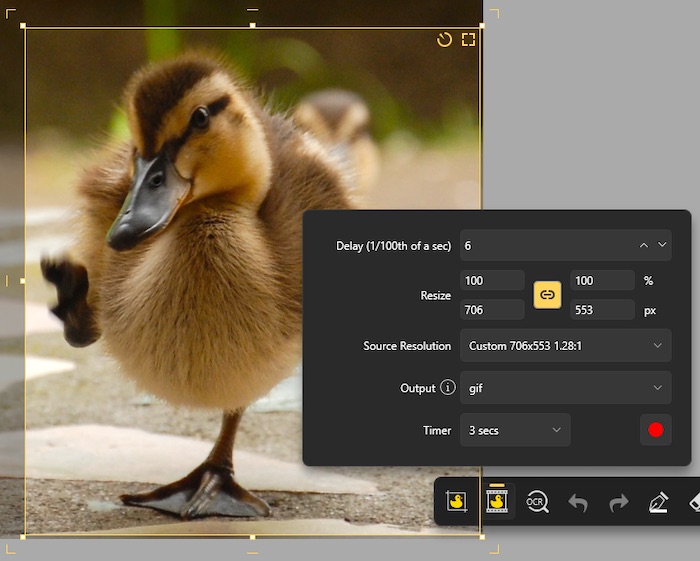Select the pen drawing tool

(x=658, y=502)
